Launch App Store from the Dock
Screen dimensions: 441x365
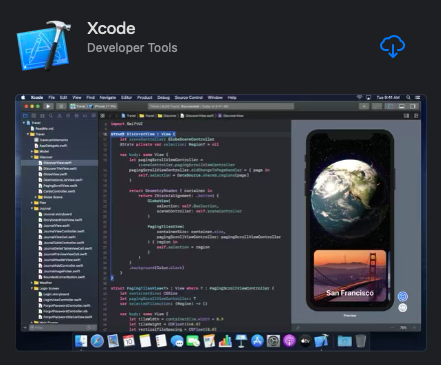click(x=257, y=341)
